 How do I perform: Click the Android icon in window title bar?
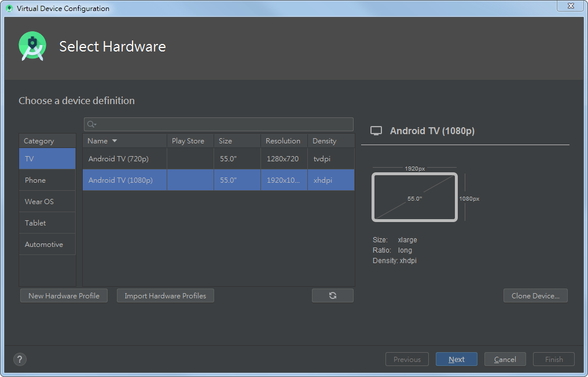click(9, 8)
